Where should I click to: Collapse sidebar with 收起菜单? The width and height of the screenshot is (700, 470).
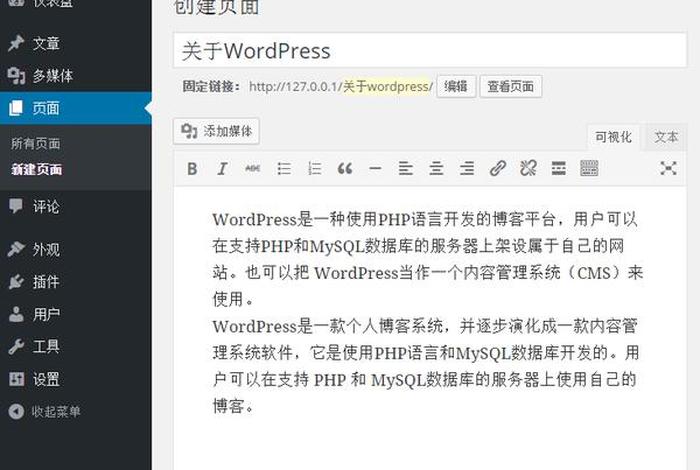[x=76, y=411]
